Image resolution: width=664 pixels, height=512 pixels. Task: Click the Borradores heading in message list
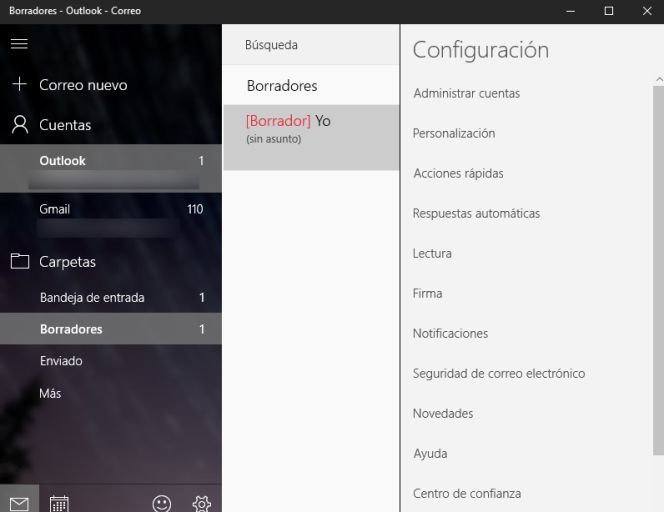click(x=282, y=86)
